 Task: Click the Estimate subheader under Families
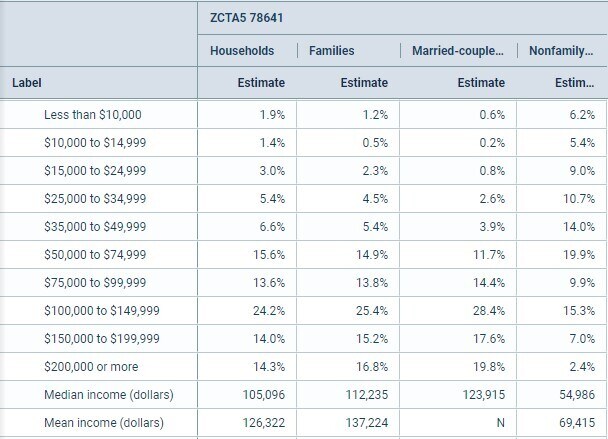pyautogui.click(x=364, y=83)
